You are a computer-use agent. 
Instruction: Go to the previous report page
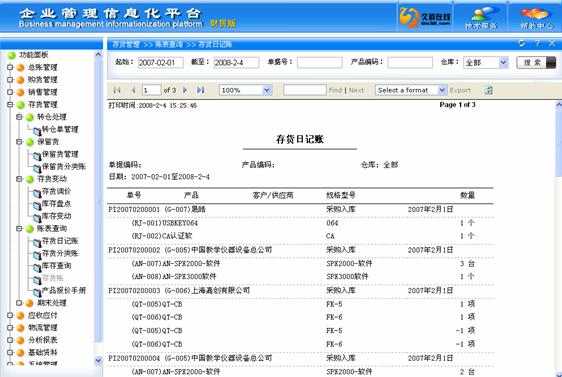pos(133,90)
